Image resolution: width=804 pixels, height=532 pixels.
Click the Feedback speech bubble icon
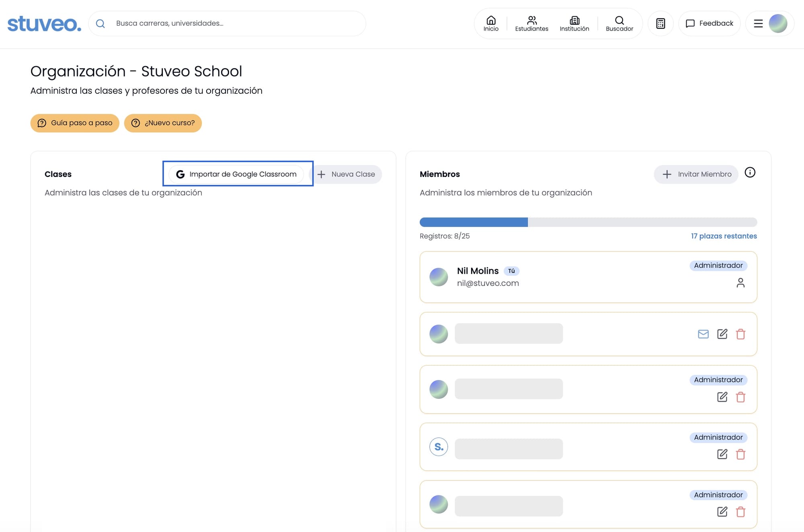pyautogui.click(x=690, y=24)
